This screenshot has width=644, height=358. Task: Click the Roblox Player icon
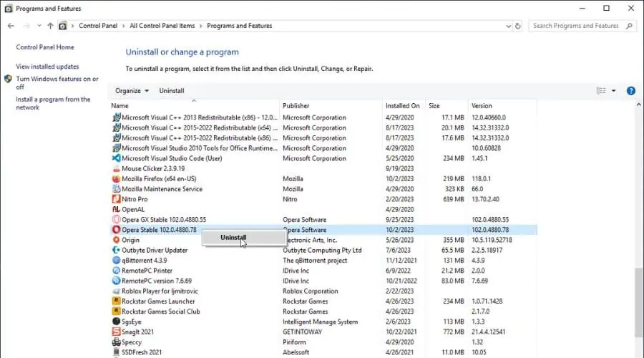click(116, 291)
